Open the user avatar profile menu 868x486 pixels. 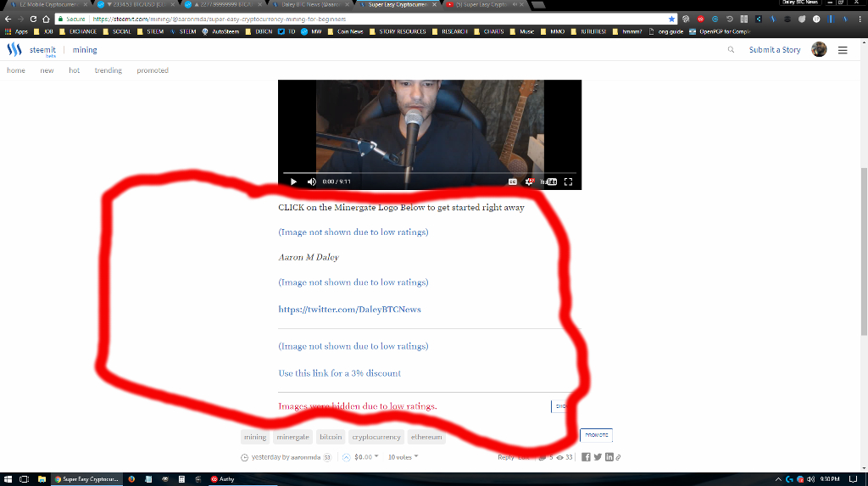(x=819, y=49)
